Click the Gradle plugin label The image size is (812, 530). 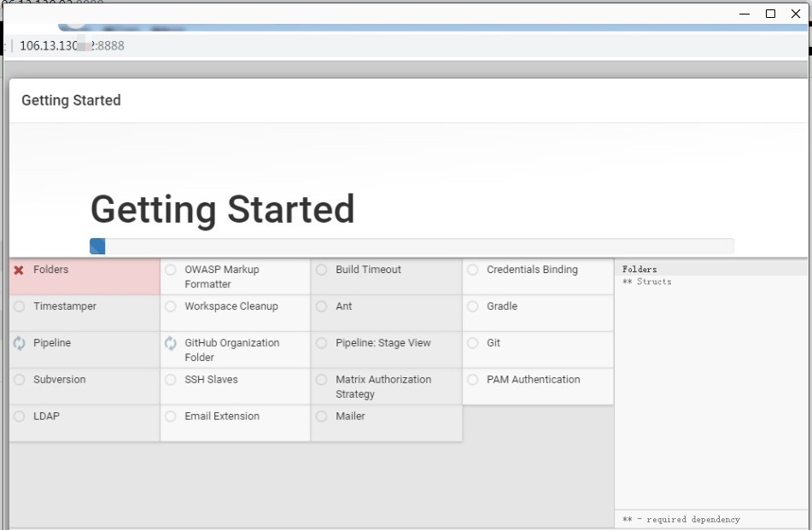[502, 306]
